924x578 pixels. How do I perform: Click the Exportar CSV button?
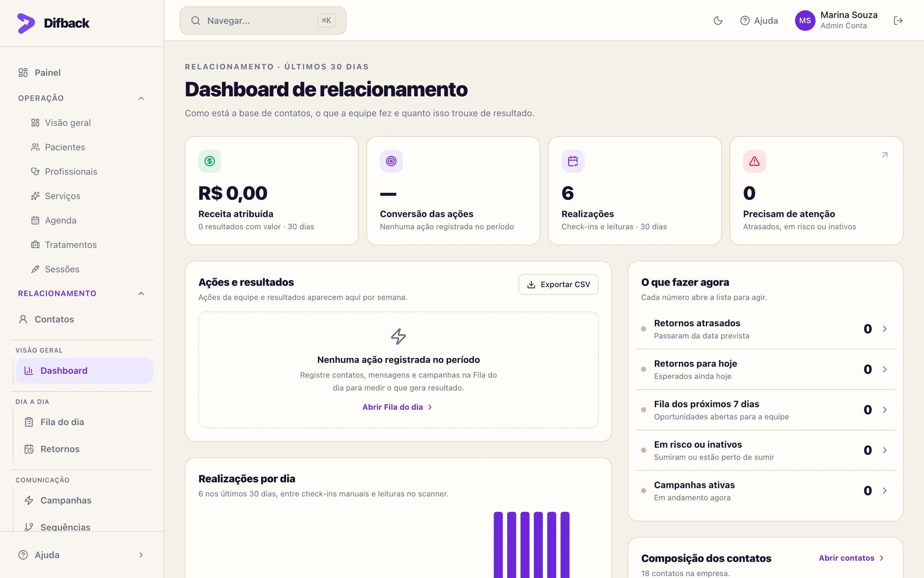[x=558, y=284]
